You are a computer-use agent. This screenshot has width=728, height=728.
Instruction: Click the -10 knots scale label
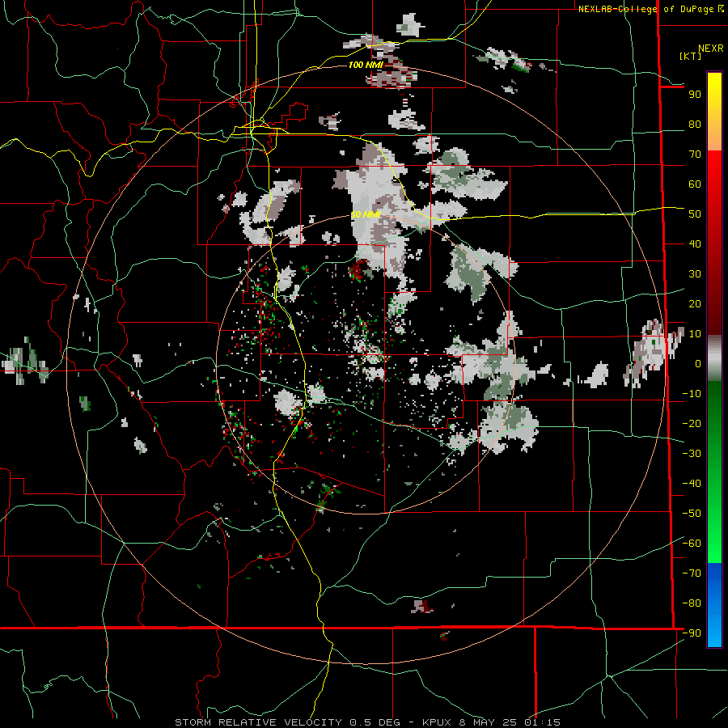pos(692,394)
